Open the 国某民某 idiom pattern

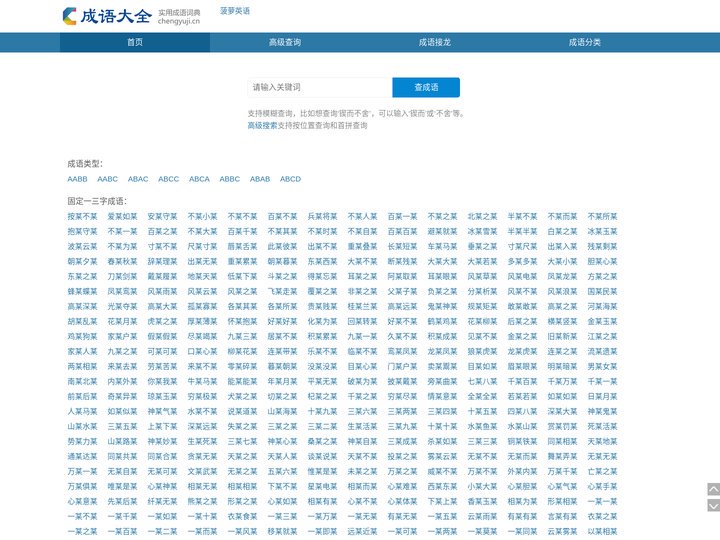602,292
